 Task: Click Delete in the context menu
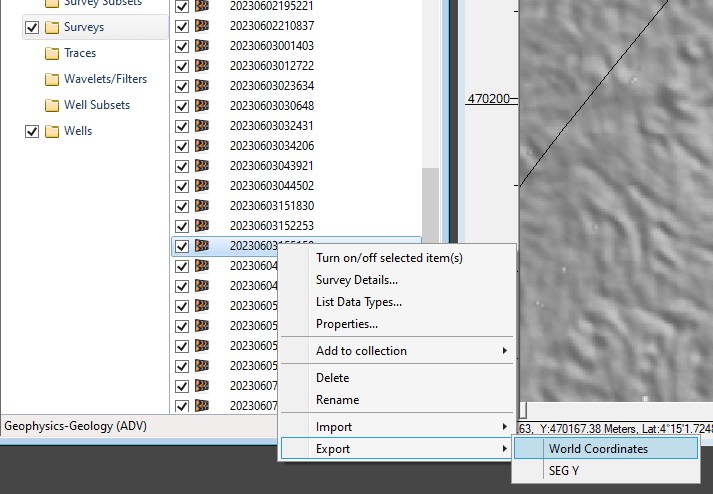pos(333,378)
